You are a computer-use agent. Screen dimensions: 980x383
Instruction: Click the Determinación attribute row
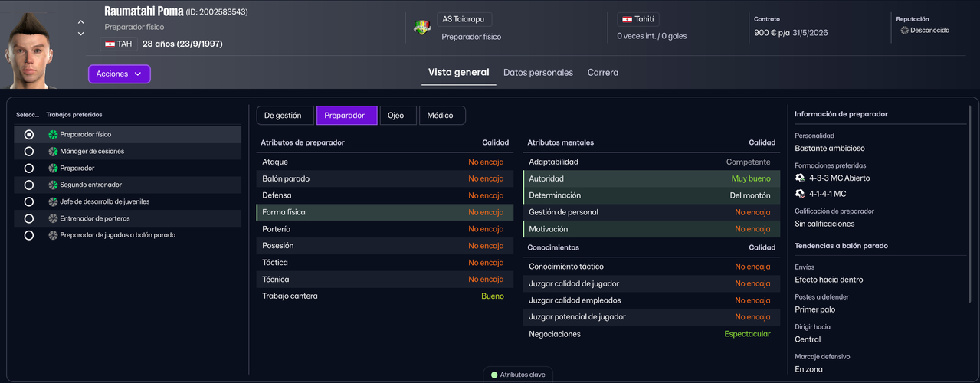click(651, 195)
